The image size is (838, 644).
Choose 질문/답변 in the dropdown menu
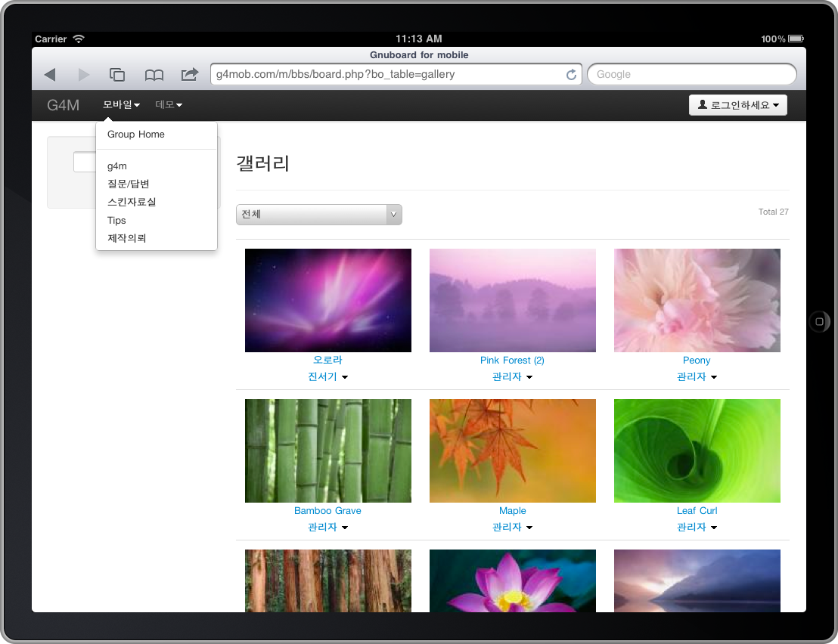[x=129, y=184]
